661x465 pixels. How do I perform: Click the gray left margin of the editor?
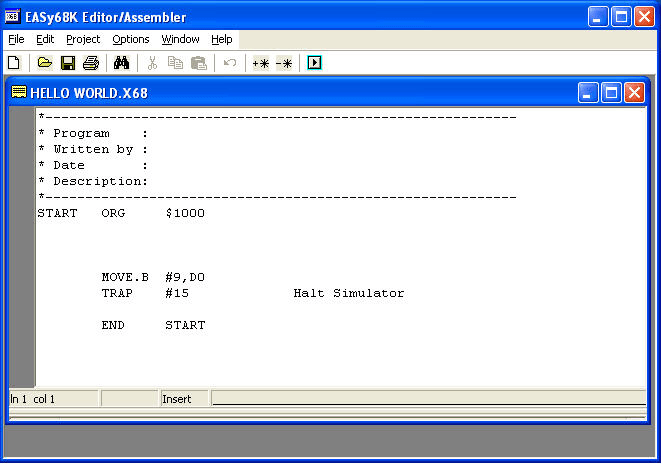click(22, 247)
